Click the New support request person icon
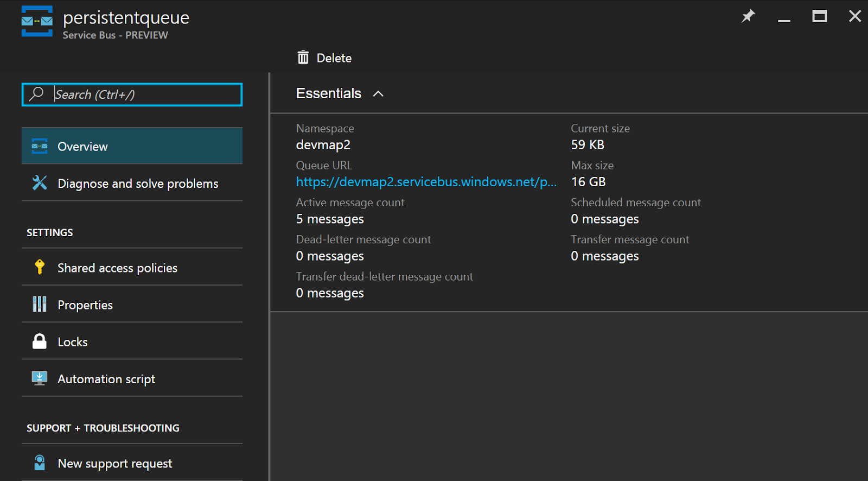Screen dimensions: 868x481 point(40,463)
